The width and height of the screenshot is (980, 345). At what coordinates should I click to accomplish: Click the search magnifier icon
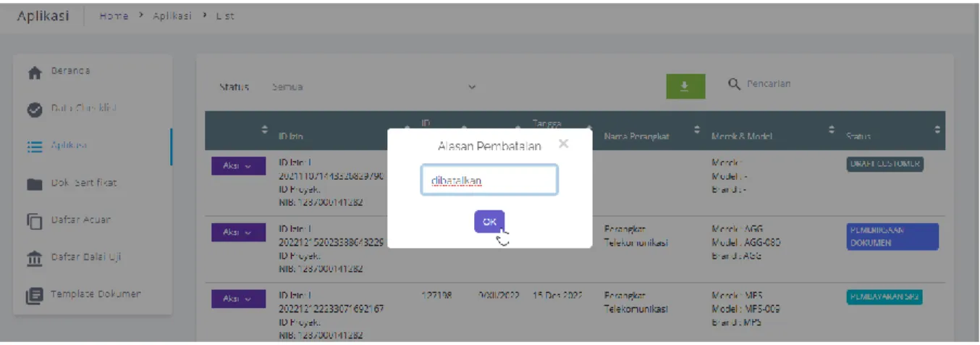pos(734,85)
